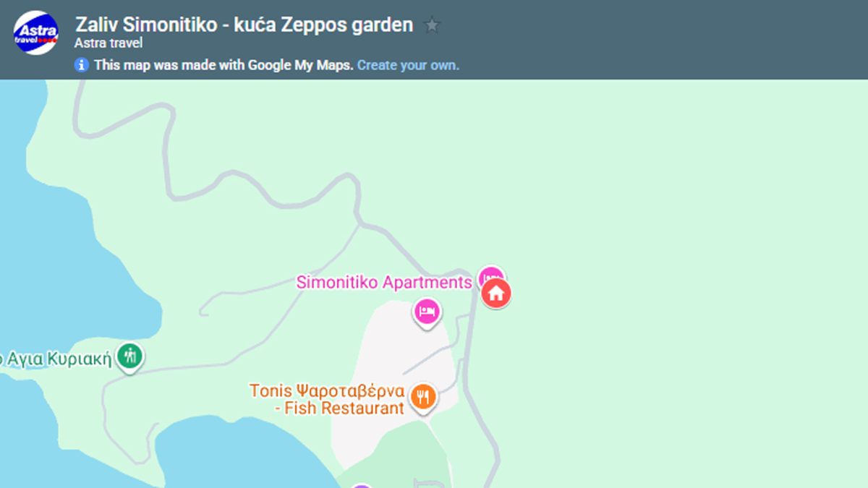Screen dimensions: 868x488
Task: Click the Astra travel logo
Action: [36, 33]
